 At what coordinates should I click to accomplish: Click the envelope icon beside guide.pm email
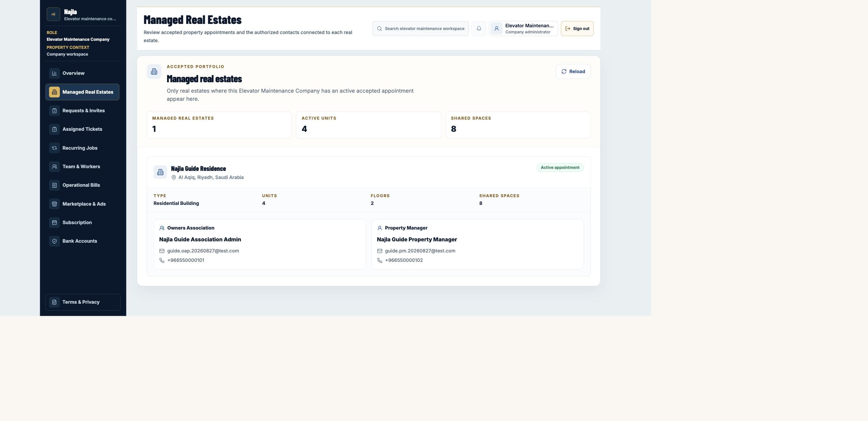(379, 251)
